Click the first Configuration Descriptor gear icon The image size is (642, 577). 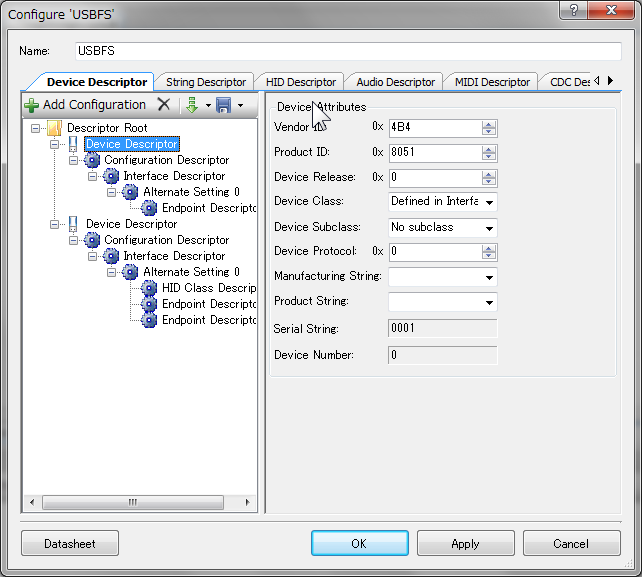point(92,160)
